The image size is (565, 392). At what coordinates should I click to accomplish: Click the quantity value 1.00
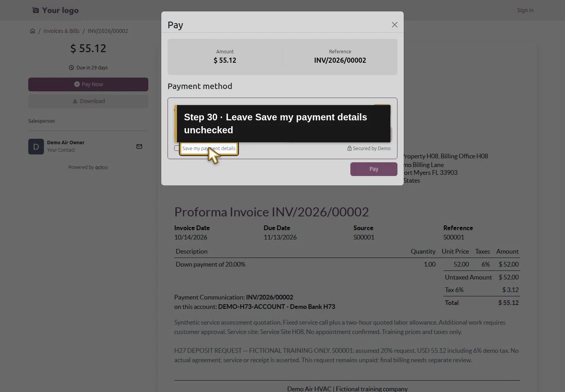tap(430, 264)
